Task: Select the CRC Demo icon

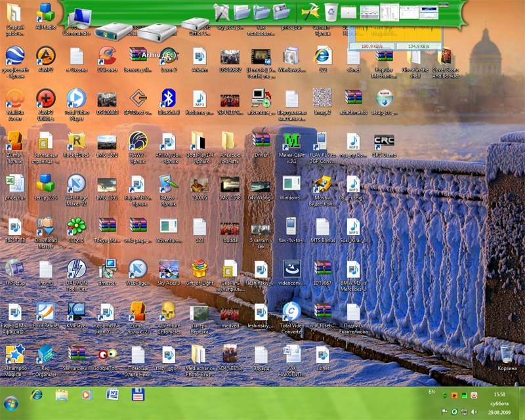Action: 384,141
